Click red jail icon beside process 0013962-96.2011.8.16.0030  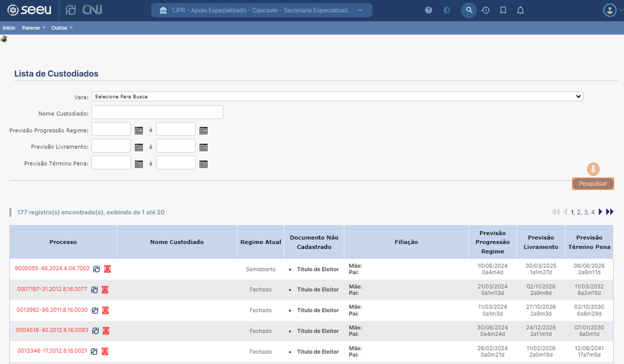105,310
